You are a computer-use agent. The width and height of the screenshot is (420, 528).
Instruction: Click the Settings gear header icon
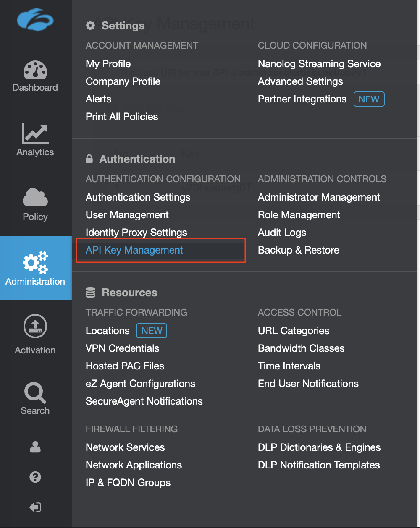[90, 26]
